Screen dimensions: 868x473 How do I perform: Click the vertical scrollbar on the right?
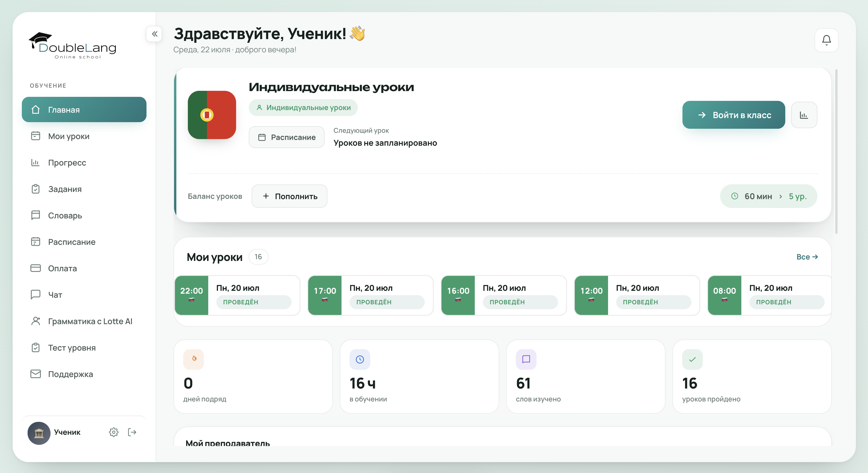point(836,152)
